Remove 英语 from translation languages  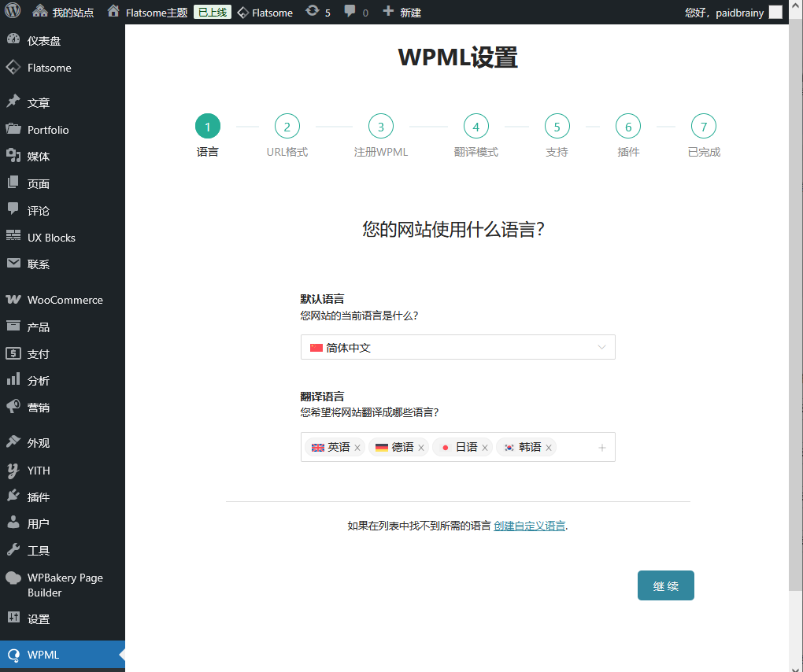pyautogui.click(x=357, y=448)
